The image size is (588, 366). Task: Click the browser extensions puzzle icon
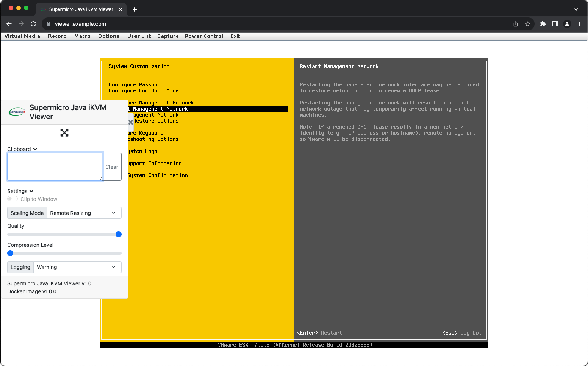click(543, 24)
